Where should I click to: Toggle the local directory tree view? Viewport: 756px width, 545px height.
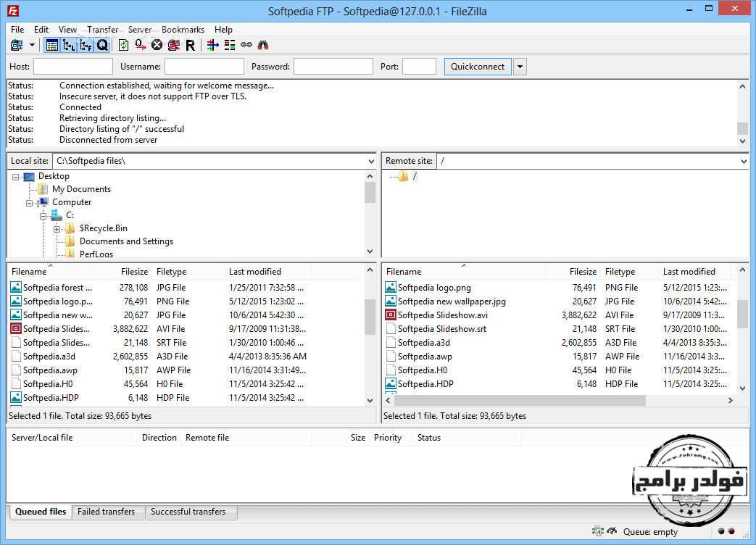click(68, 46)
